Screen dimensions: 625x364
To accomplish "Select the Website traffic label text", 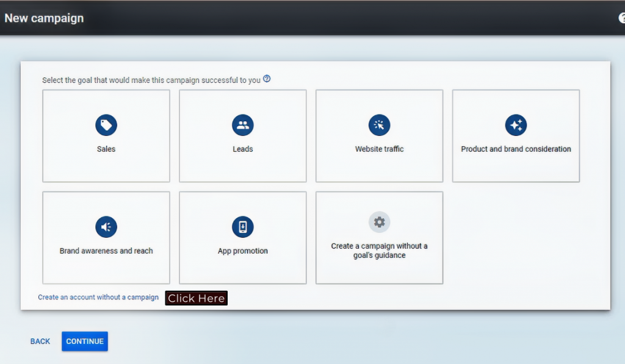I will [379, 149].
